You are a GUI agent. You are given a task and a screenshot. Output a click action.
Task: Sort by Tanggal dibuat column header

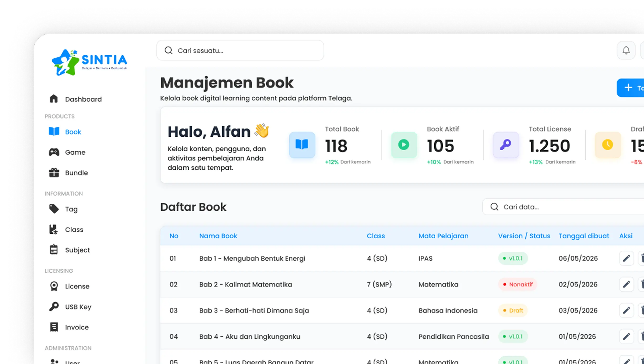click(x=584, y=236)
